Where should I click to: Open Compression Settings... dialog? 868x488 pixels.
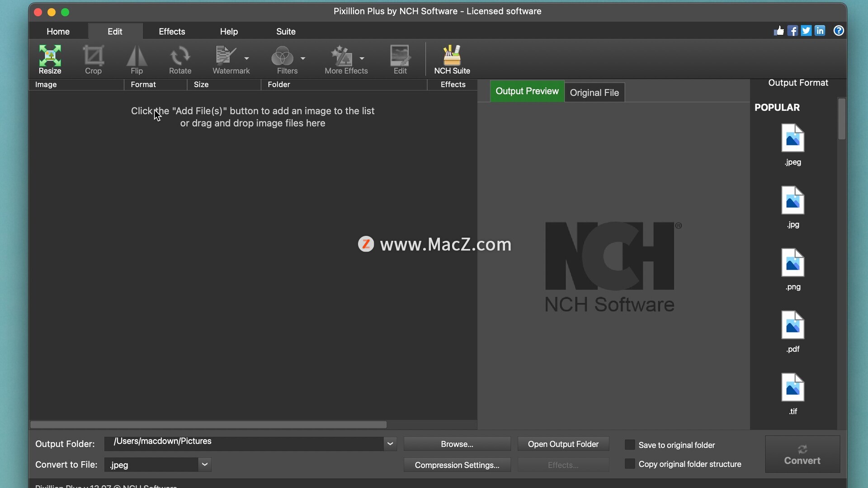click(x=457, y=465)
